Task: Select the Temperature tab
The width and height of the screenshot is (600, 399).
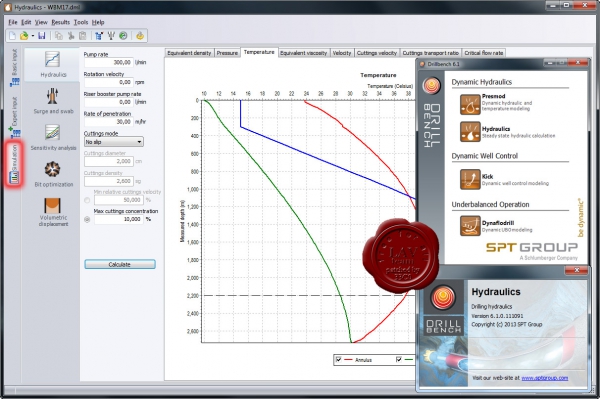Action: 259,52
